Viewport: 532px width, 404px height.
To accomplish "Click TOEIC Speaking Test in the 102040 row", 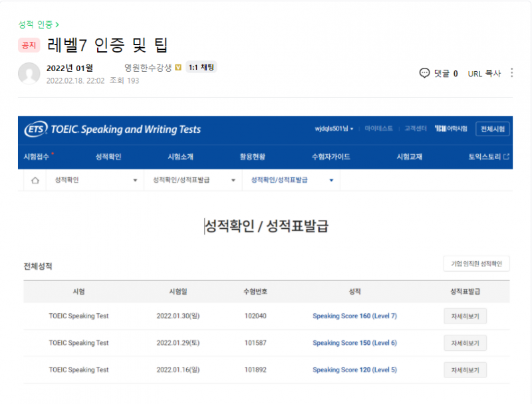I will point(78,316).
